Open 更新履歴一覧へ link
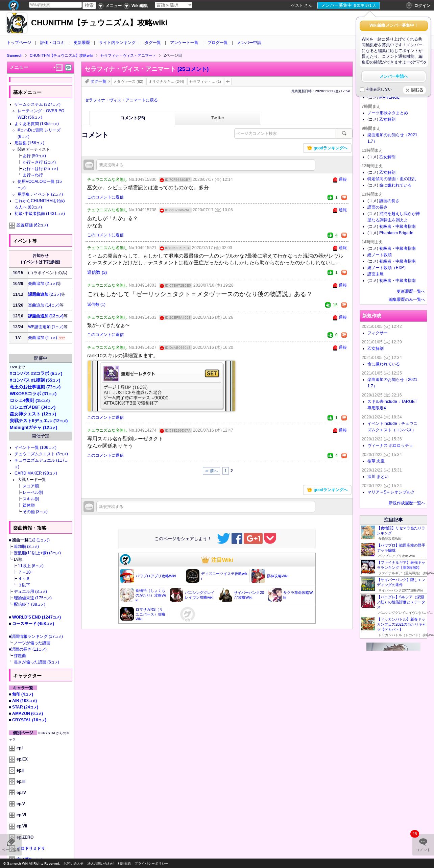The height and width of the screenshot is (868, 434). pos(411,291)
